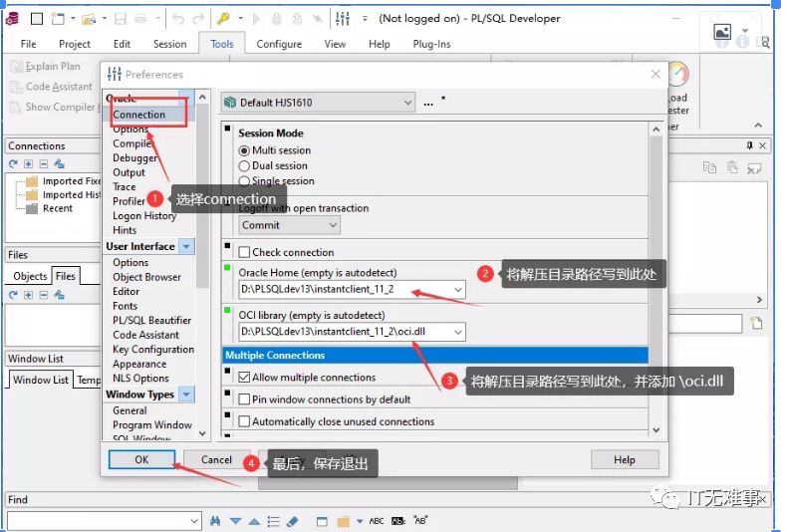Collapse the User Interface preferences section
786x532 pixels.
pos(186,247)
